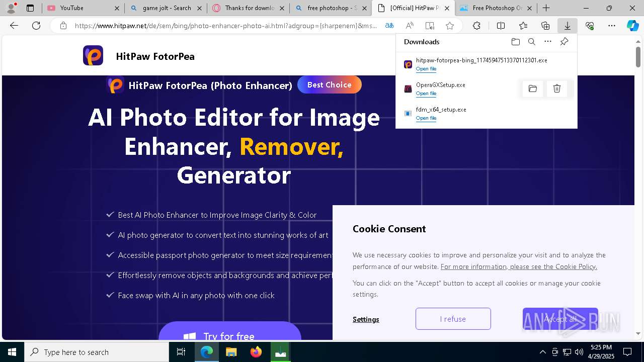
Task: Open the tab actions menu icon
Action: coord(30,8)
